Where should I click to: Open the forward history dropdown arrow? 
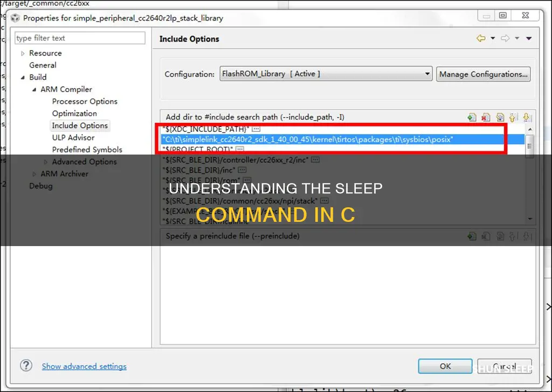517,38
